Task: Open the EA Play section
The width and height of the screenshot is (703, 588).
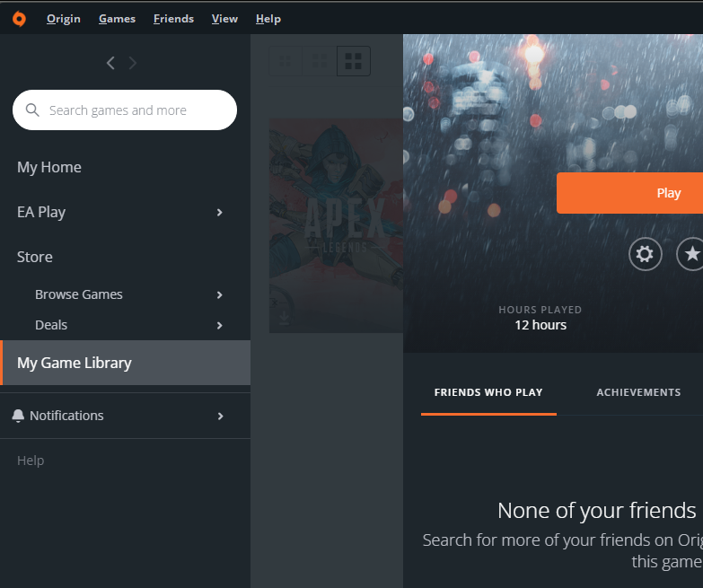Action: click(125, 212)
